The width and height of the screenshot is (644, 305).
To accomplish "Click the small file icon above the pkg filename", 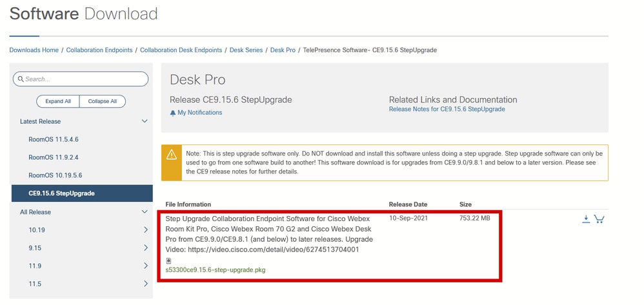I will 169,261.
